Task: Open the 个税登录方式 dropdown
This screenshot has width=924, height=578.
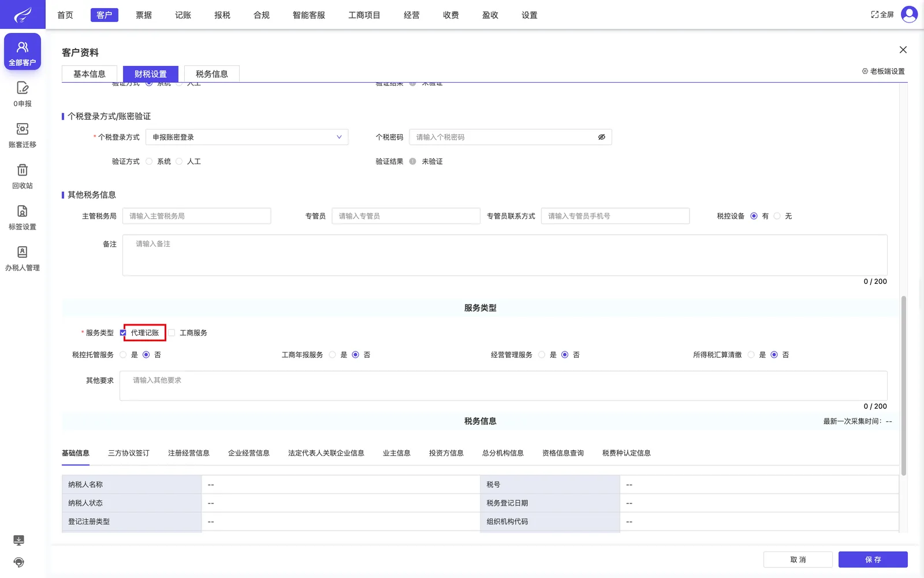Action: (x=247, y=137)
